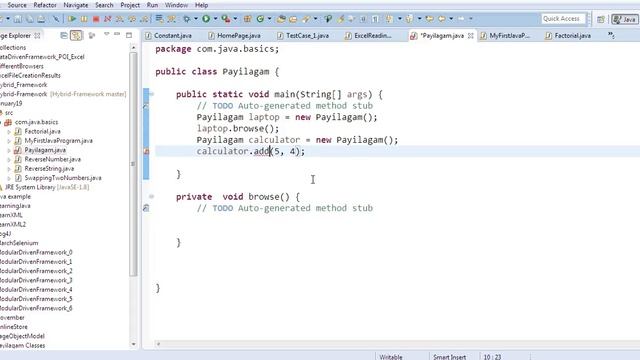The width and height of the screenshot is (640, 360).
Task: Select the Java perspective button
Action: (x=624, y=19)
